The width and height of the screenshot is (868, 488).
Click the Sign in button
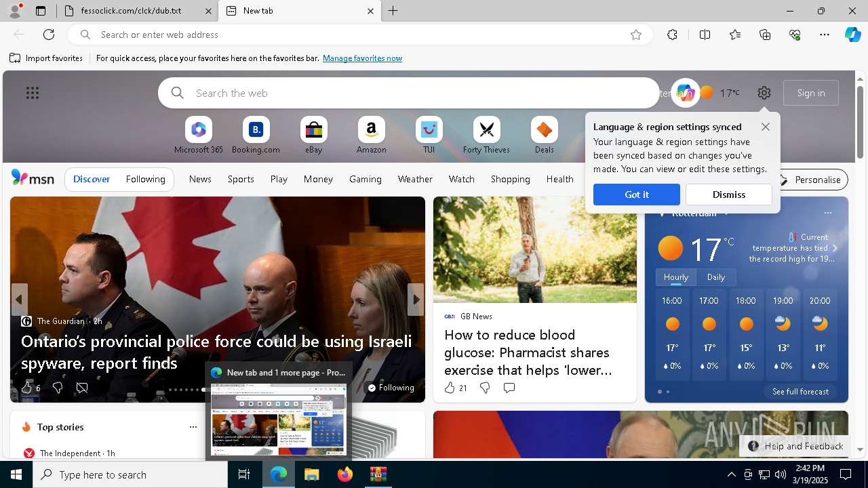811,93
